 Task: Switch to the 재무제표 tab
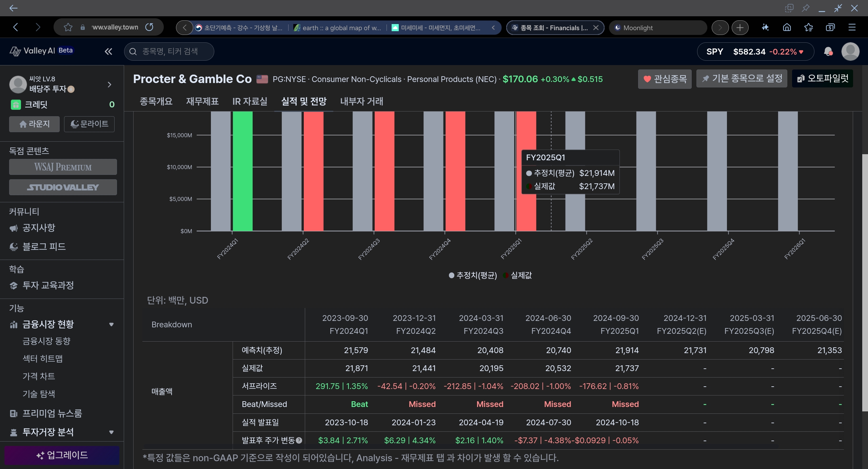click(x=202, y=101)
